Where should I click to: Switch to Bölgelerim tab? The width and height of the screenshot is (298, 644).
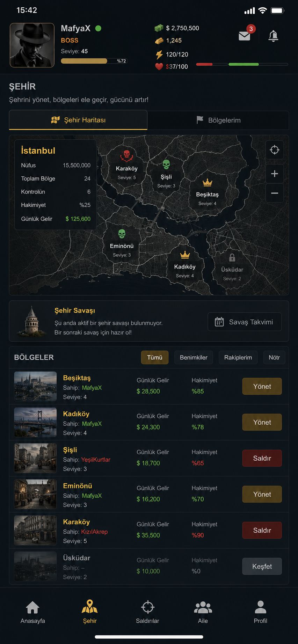218,120
